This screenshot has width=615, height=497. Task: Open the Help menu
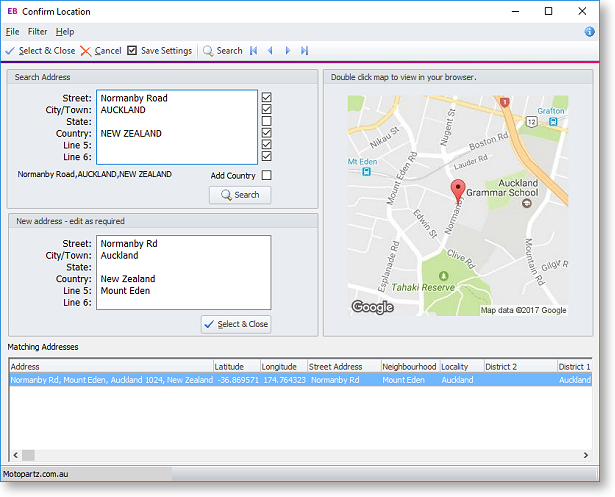point(65,32)
